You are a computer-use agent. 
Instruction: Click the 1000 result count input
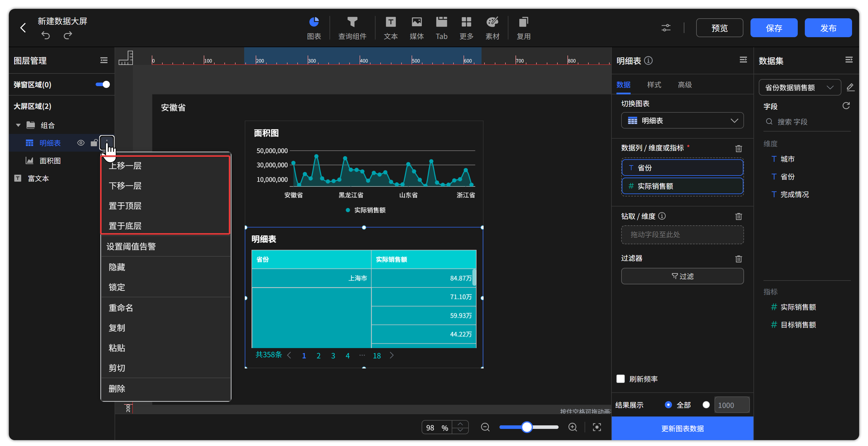[732, 405]
